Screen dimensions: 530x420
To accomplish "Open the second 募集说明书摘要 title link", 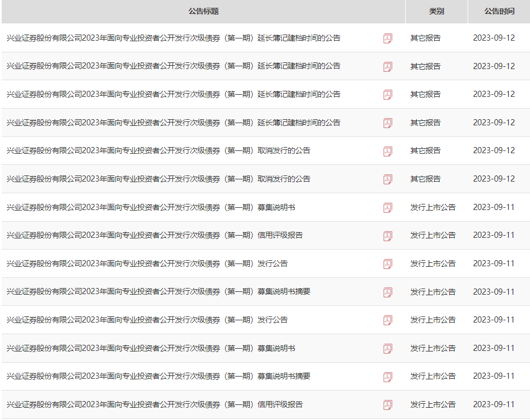I will tap(158, 376).
